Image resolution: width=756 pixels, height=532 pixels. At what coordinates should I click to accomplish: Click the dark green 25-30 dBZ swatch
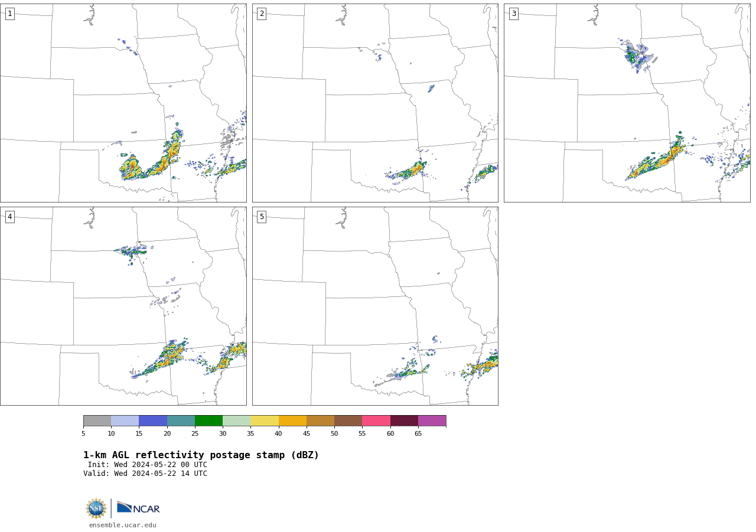coord(208,420)
